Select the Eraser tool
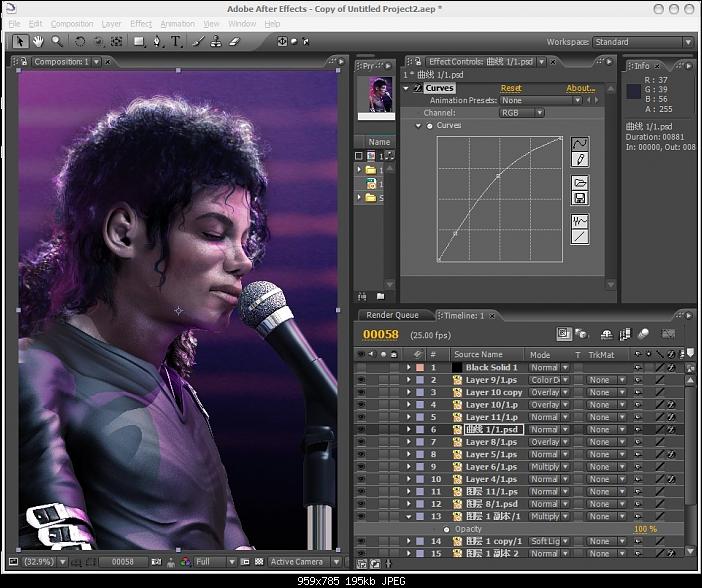 pos(235,42)
